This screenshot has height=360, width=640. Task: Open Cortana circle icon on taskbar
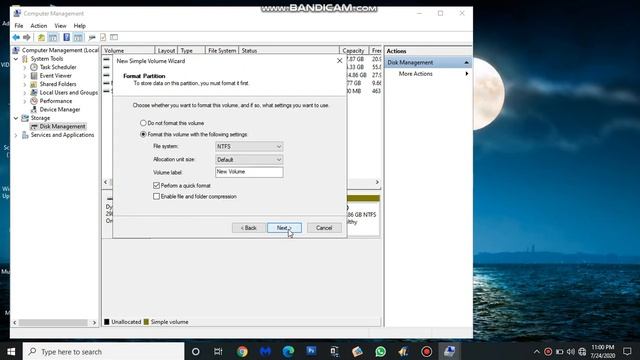click(x=196, y=351)
